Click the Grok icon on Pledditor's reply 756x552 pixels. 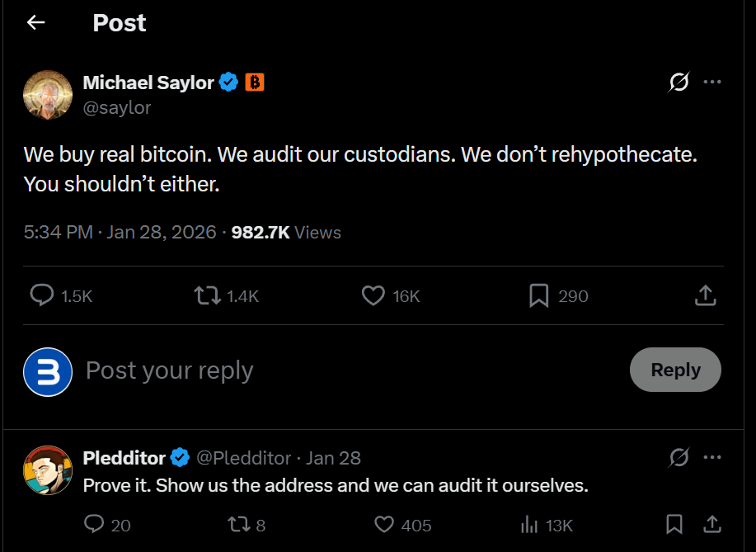(x=679, y=457)
